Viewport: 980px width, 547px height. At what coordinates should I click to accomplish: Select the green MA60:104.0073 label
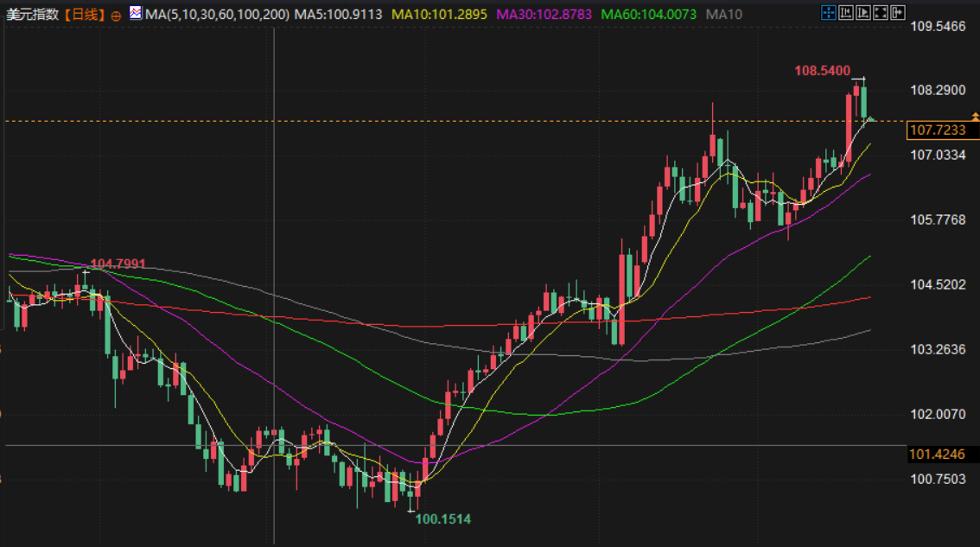[x=649, y=15]
